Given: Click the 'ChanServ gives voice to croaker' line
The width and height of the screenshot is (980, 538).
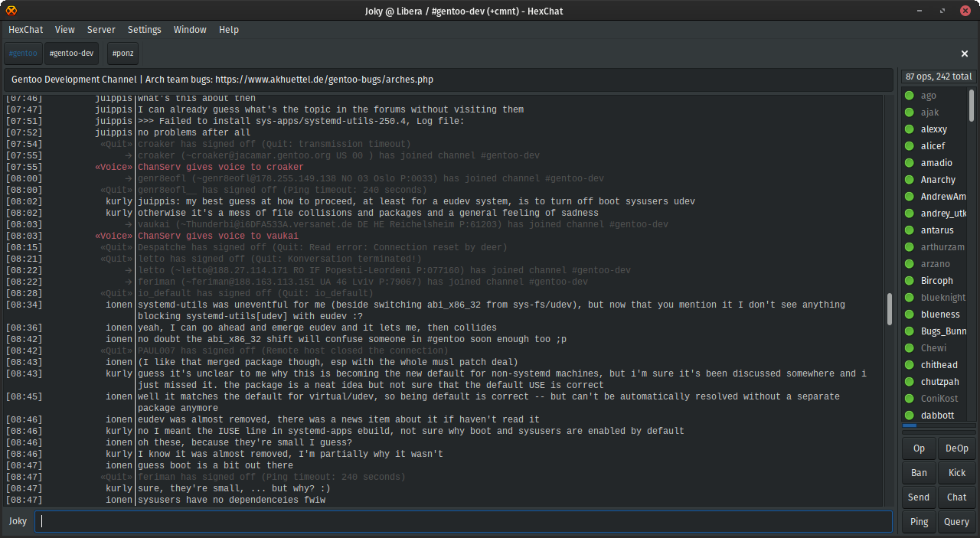Looking at the screenshot, I should 220,167.
